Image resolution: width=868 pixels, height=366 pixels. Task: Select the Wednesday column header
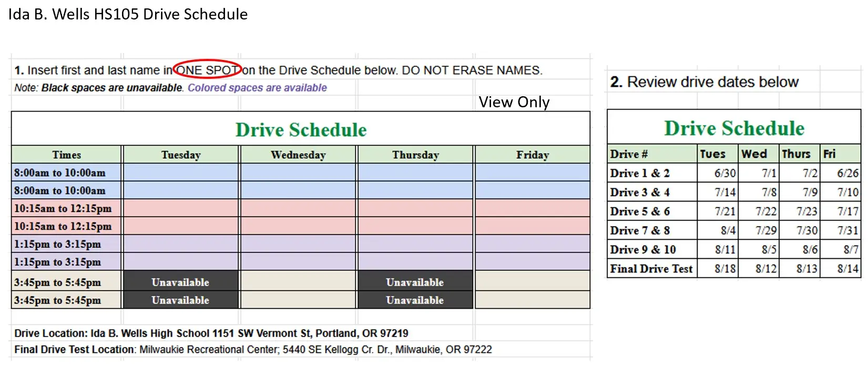[298, 155]
